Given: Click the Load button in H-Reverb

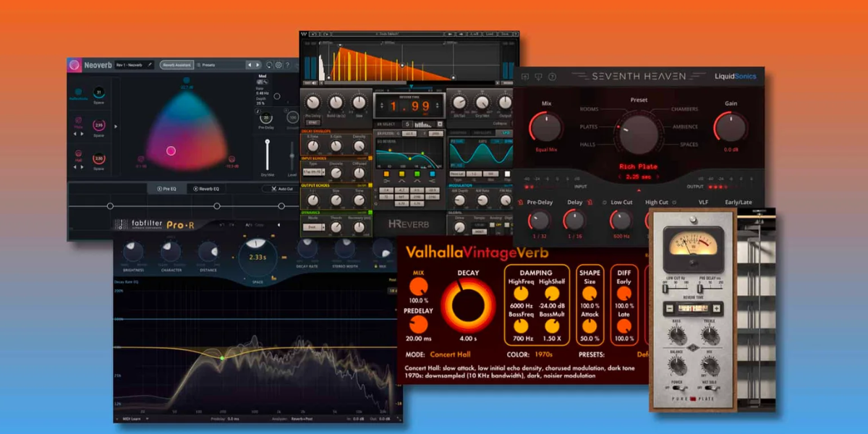Looking at the screenshot, I should 488,34.
